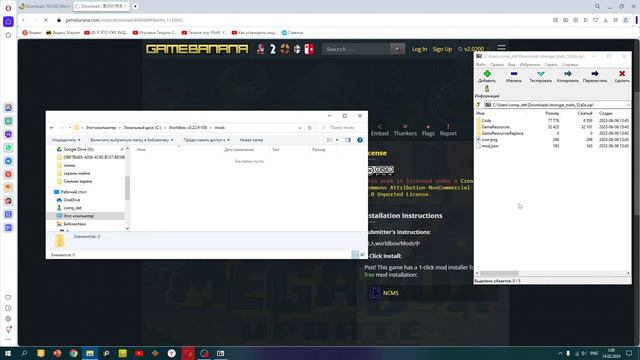This screenshot has width=640, height=360.
Task: Click the up-folder green arrow in 7-Zip
Action: coord(478,105)
